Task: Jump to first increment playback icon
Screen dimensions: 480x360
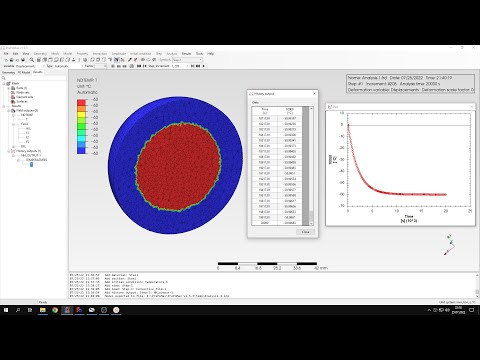Action: (x=139, y=66)
